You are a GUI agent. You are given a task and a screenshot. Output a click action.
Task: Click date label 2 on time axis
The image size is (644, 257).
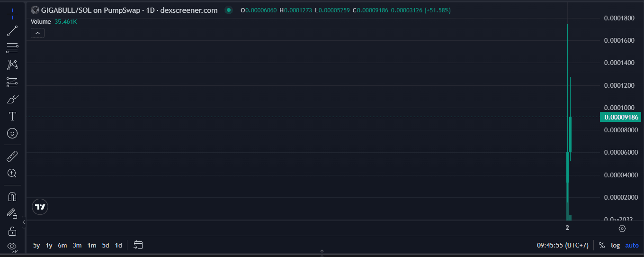[x=567, y=228]
